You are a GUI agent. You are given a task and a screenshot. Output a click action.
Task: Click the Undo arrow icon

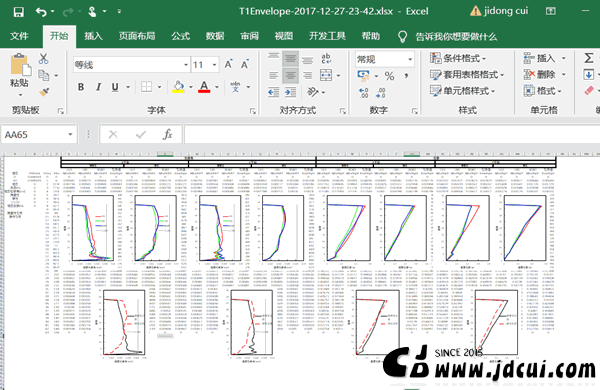pos(41,12)
